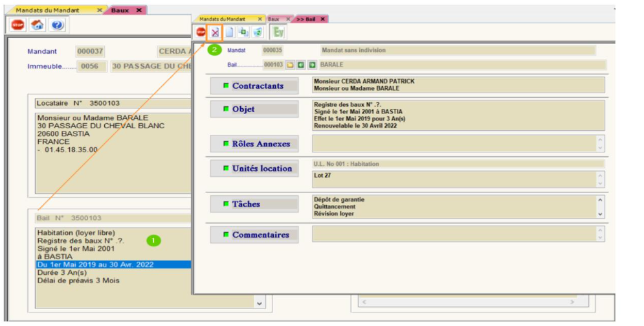Click the green Ev icon in Bail toolbar
The image size is (644, 326).
(278, 32)
